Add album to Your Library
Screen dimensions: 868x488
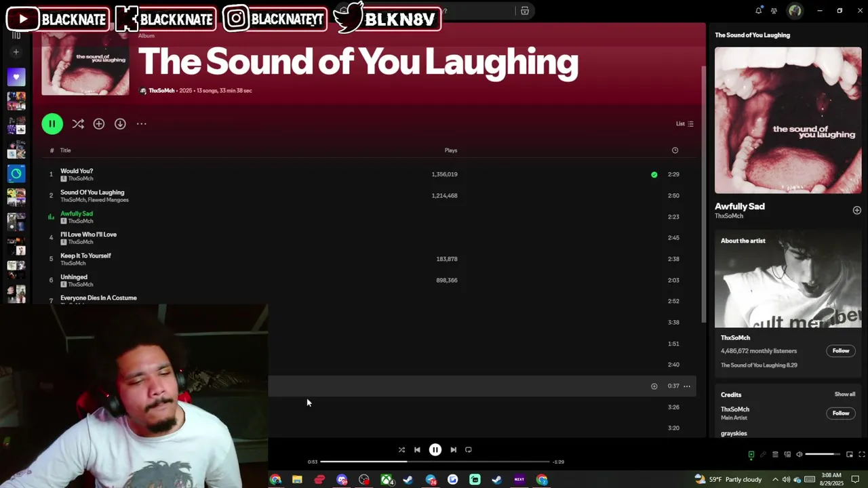(99, 124)
